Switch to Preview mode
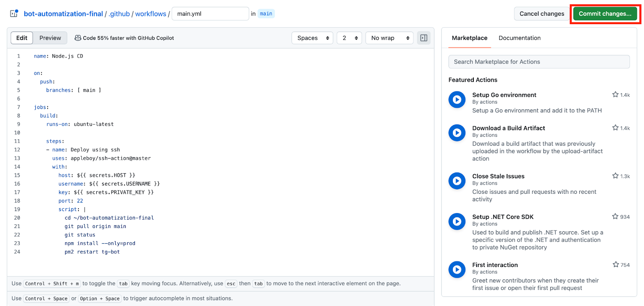 [x=50, y=38]
